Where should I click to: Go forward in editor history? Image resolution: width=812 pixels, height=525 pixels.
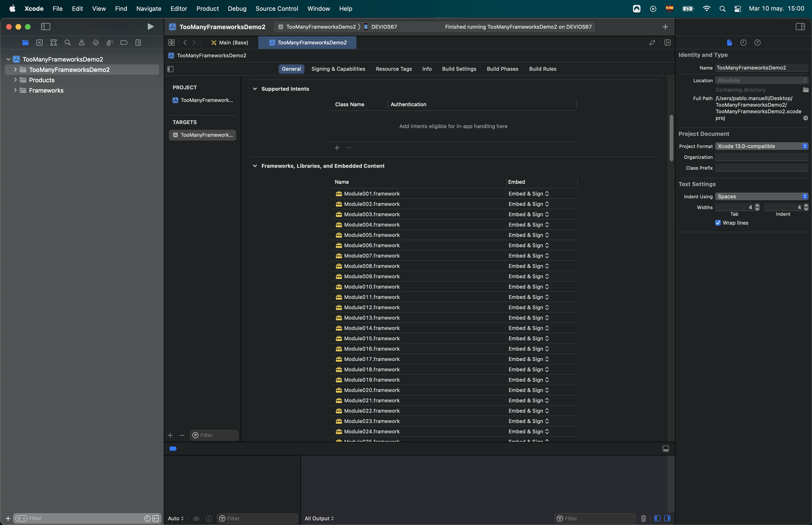[x=194, y=43]
